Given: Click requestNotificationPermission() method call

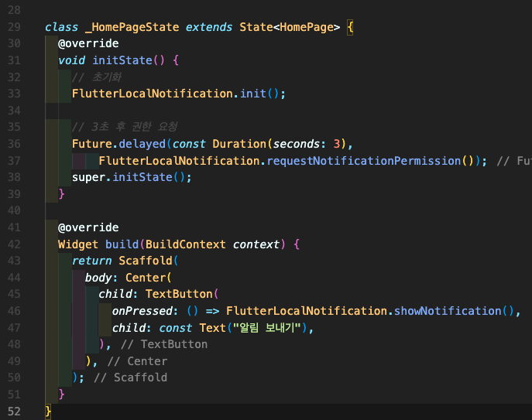Looking at the screenshot, I should point(370,161).
